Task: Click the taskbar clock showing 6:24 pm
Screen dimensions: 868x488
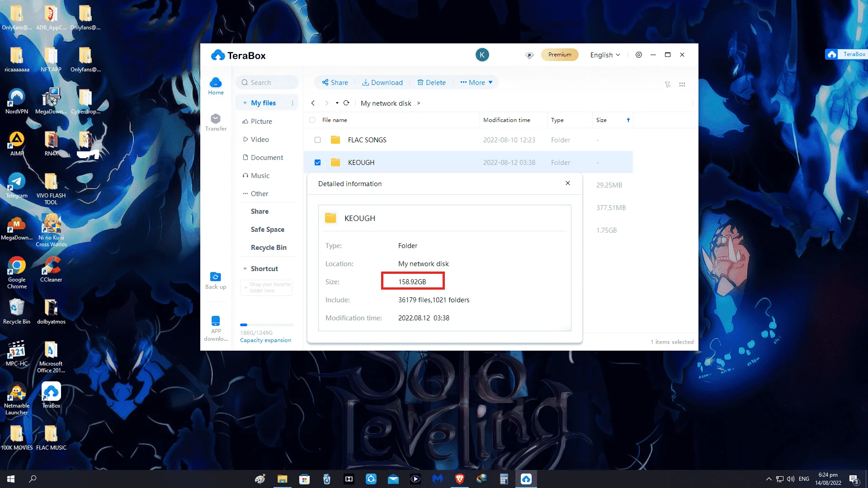Action: tap(828, 479)
